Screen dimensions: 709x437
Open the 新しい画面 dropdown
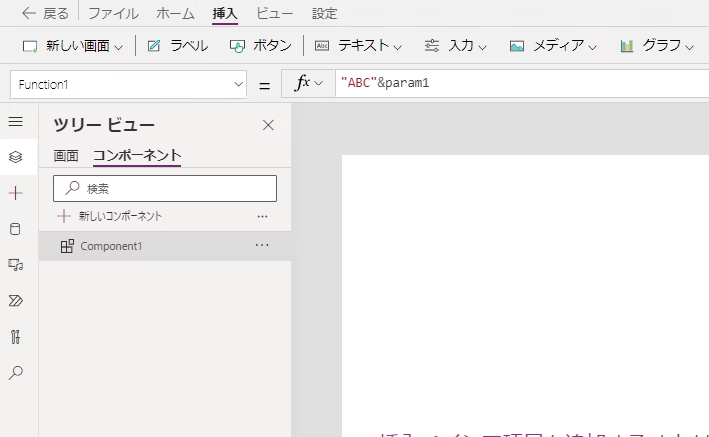coord(73,46)
